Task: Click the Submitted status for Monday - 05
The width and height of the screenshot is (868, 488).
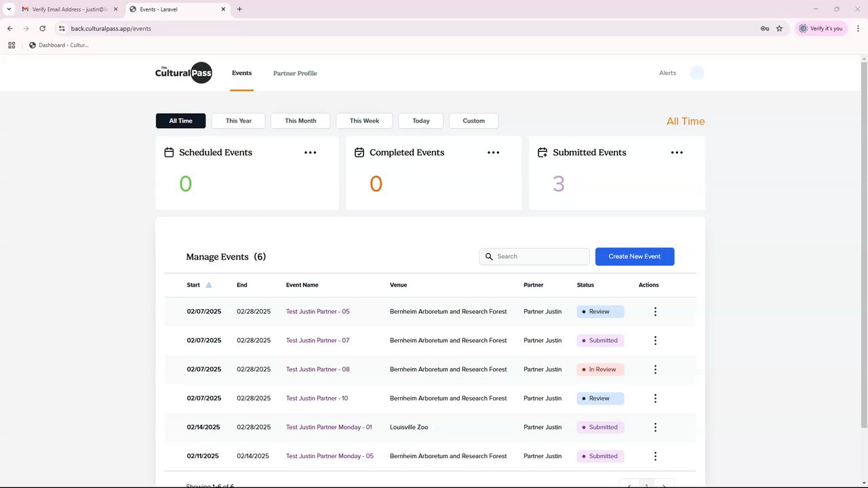Action: coord(600,456)
